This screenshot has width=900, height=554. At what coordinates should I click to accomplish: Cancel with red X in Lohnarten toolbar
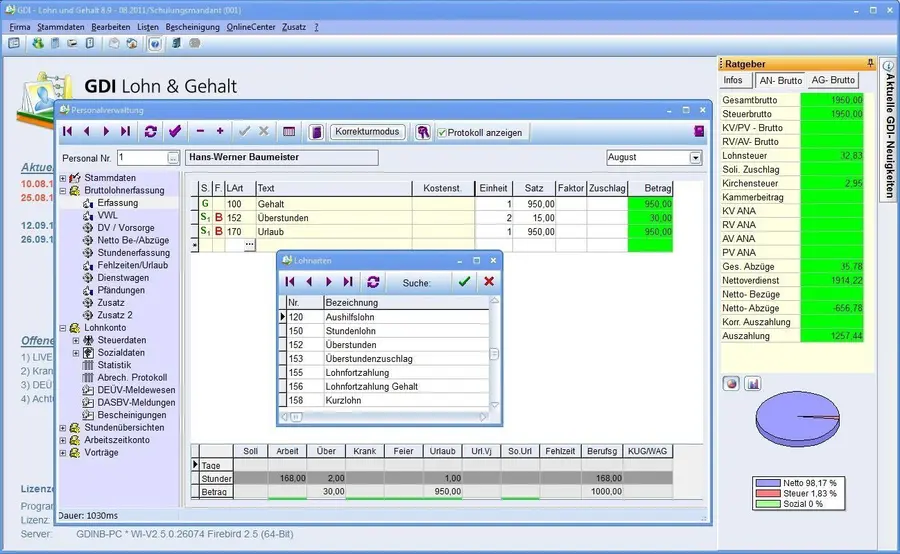pos(489,282)
